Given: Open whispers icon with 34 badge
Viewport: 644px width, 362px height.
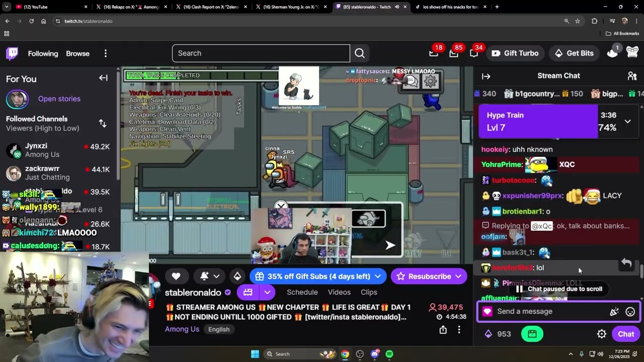Looking at the screenshot, I should tap(474, 53).
